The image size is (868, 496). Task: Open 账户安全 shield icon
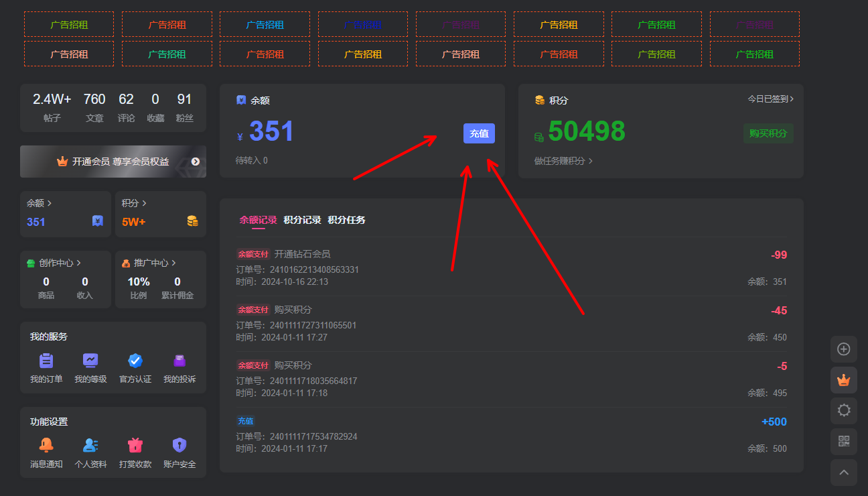click(179, 445)
